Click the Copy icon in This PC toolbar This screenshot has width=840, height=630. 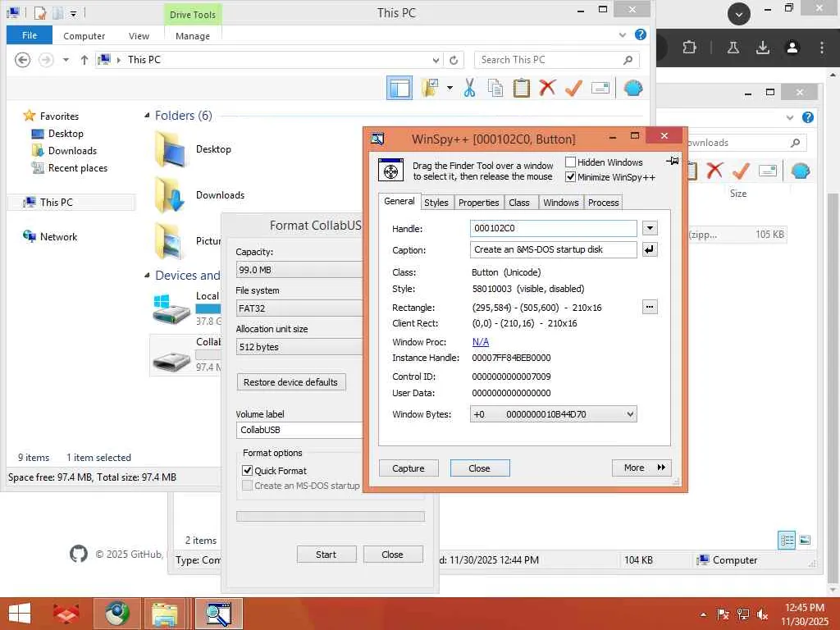click(x=495, y=88)
